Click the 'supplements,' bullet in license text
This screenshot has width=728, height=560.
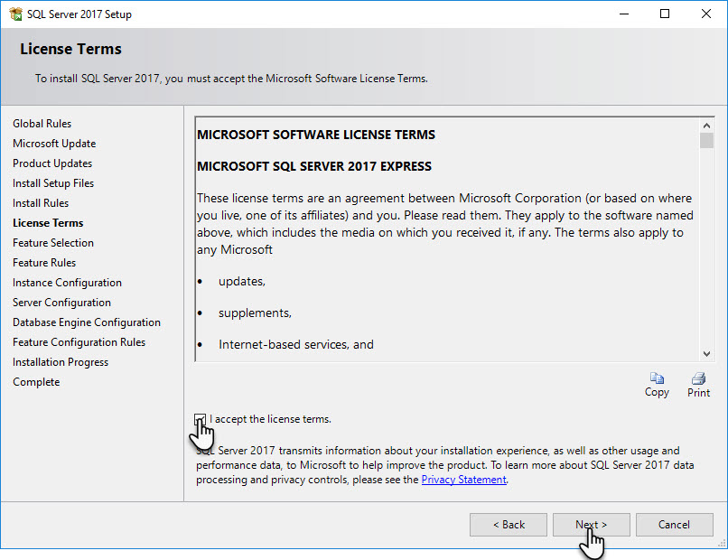point(255,313)
